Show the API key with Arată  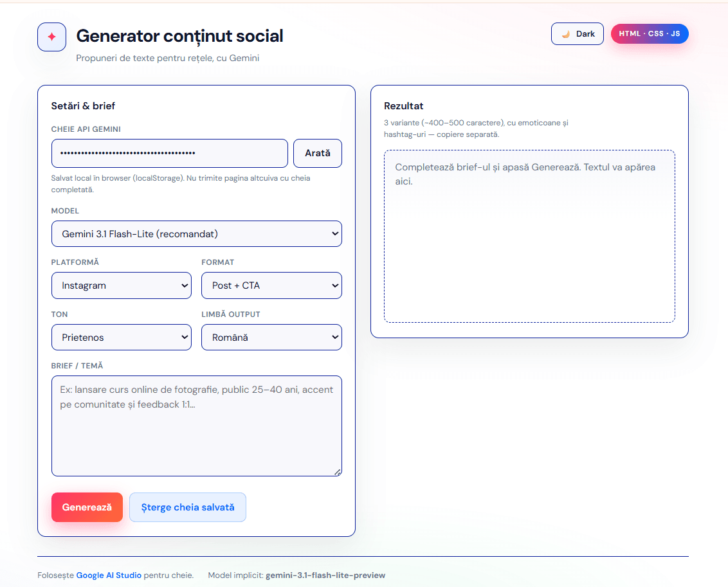coord(317,153)
